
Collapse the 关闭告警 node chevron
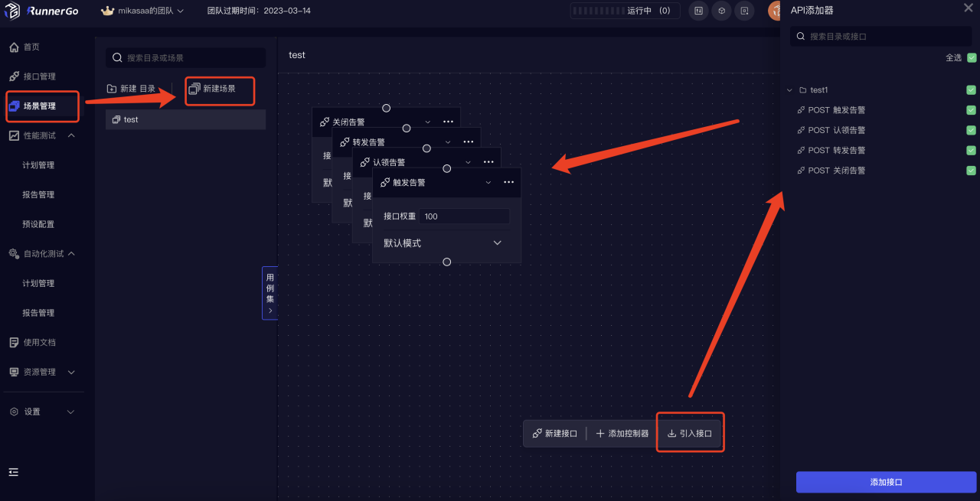(428, 122)
